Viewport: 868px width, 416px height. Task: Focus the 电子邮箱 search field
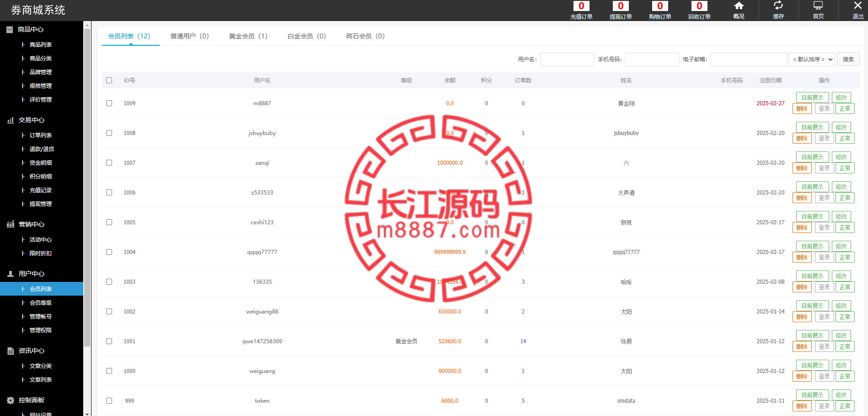tap(749, 59)
